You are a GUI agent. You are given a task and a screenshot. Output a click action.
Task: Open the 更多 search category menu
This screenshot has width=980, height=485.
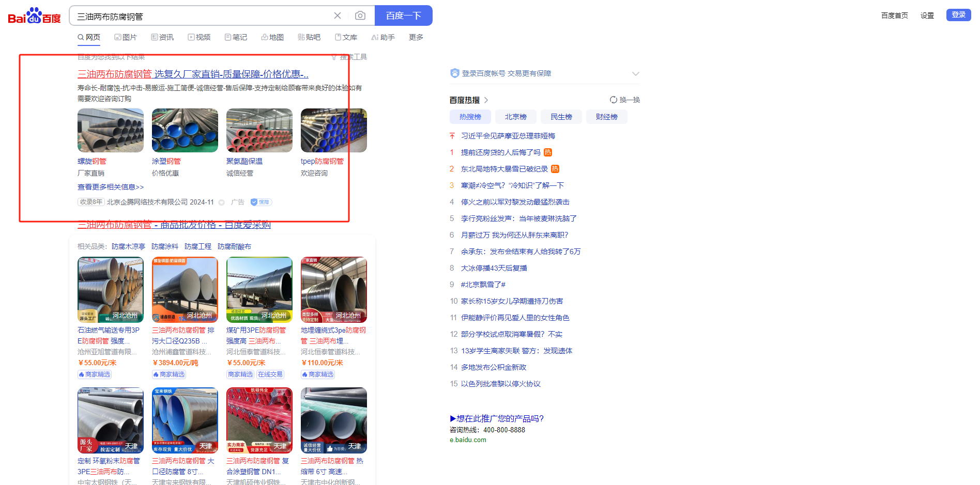click(416, 37)
